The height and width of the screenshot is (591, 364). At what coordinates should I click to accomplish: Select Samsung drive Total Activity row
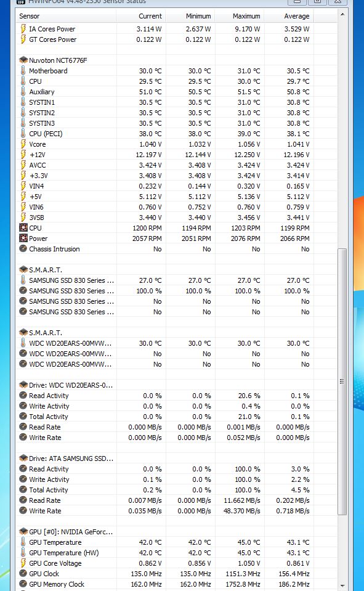[165, 489]
